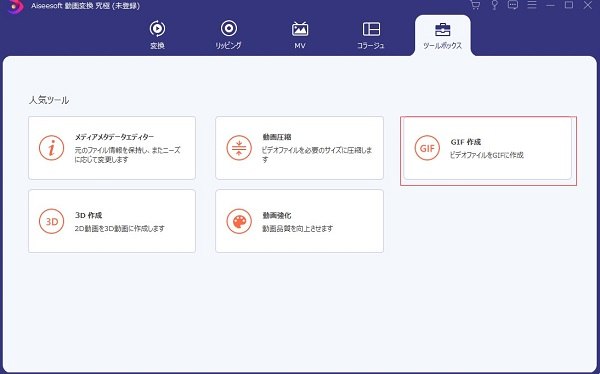Click the 2D動画を3D動画に作成します description
The image size is (600, 374).
(119, 229)
